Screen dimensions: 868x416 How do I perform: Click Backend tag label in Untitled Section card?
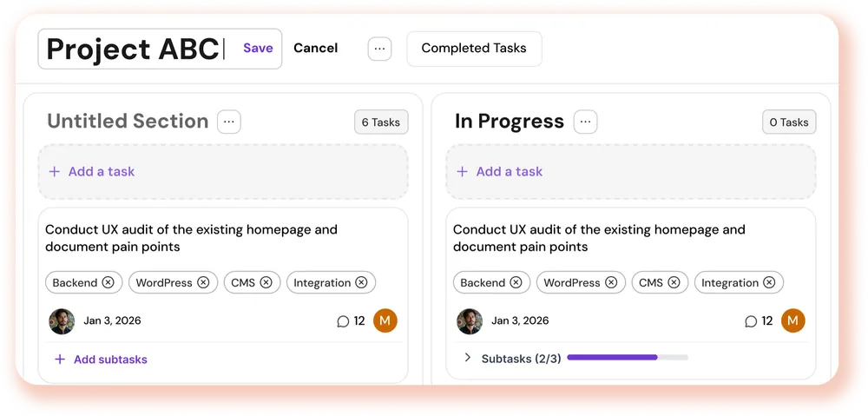point(75,282)
